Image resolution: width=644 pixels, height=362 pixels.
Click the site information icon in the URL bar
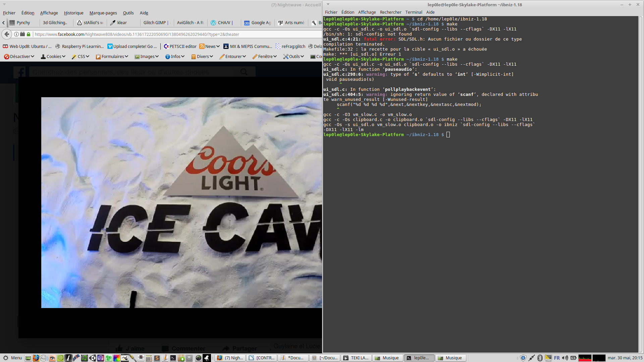[x=16, y=34]
